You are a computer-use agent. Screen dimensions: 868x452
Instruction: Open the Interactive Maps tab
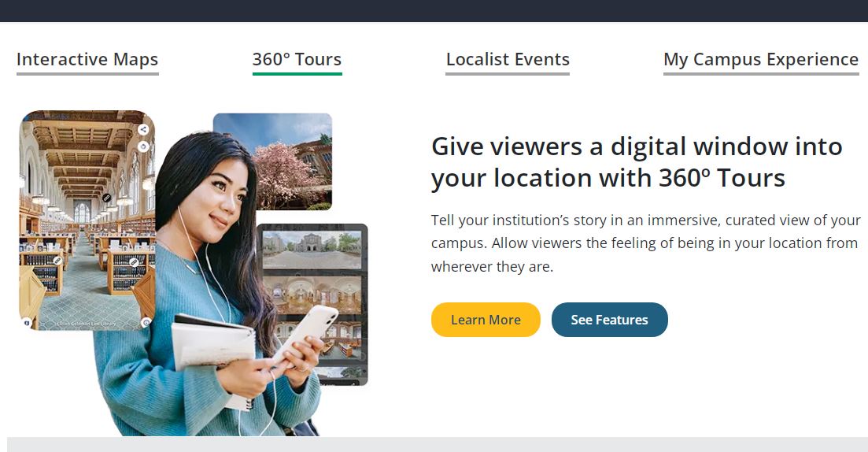pyautogui.click(x=87, y=60)
